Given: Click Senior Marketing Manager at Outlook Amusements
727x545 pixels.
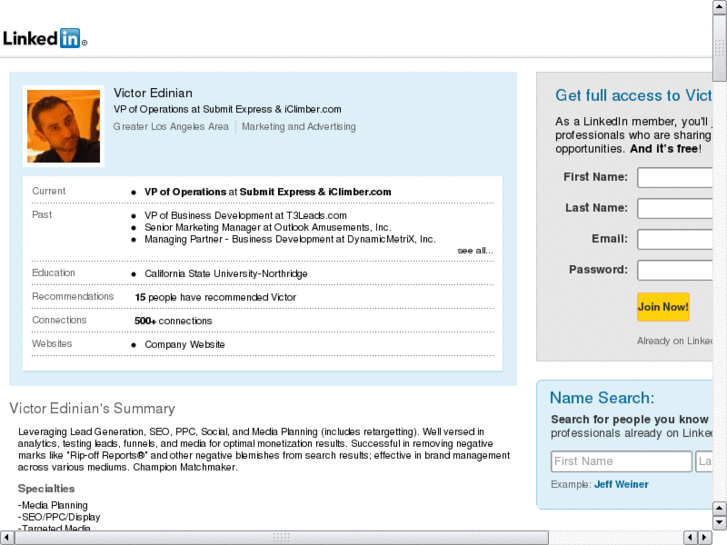Looking at the screenshot, I should (x=268, y=227).
